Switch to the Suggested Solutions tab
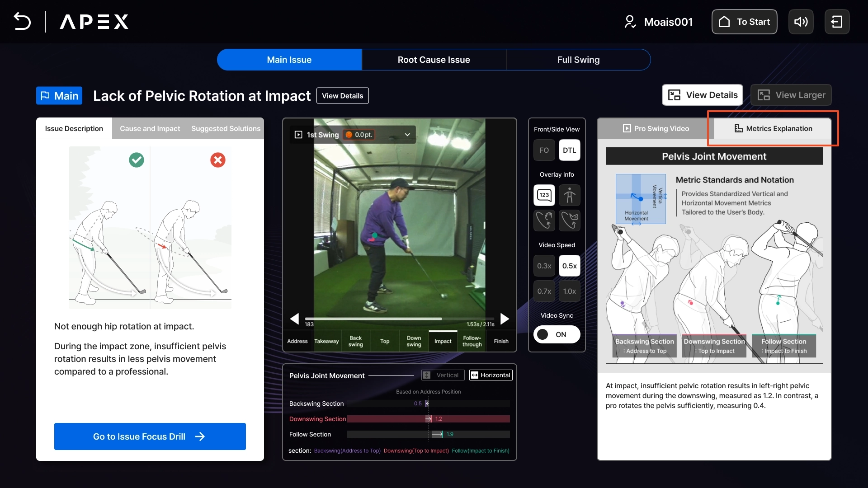 [226, 128]
